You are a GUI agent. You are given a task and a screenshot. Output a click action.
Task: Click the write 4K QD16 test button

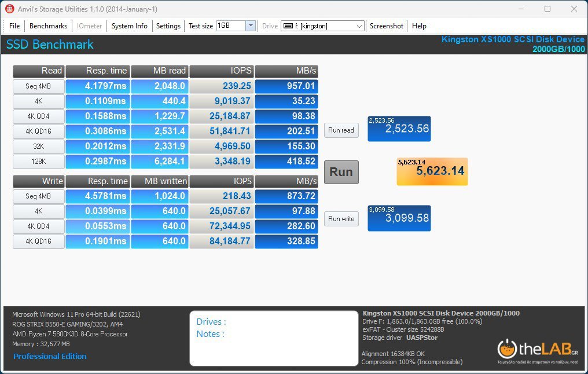pos(39,241)
